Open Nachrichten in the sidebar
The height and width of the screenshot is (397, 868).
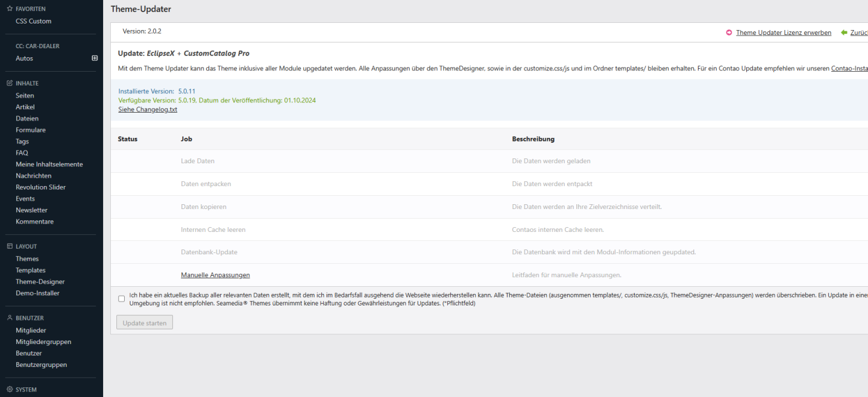pos(34,176)
